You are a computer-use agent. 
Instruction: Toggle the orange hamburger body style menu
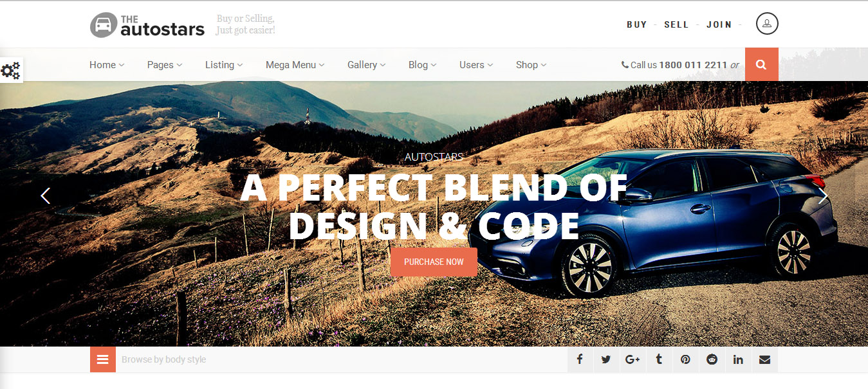tap(102, 359)
